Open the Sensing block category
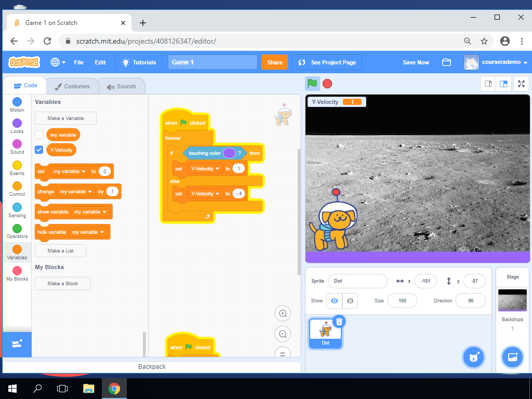This screenshot has height=399, width=532. point(17,210)
